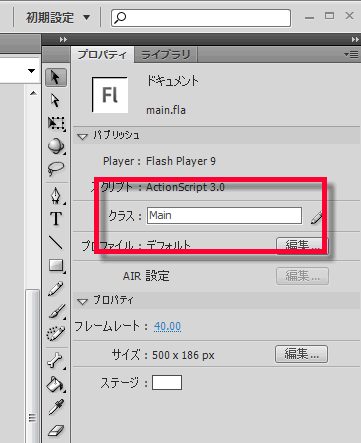361x443 pixels.
Task: Select the Paint Bucket tool
Action: 56,384
